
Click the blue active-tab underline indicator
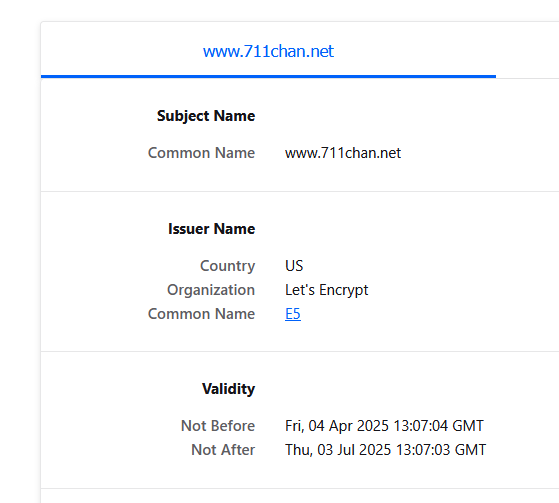[x=268, y=76]
